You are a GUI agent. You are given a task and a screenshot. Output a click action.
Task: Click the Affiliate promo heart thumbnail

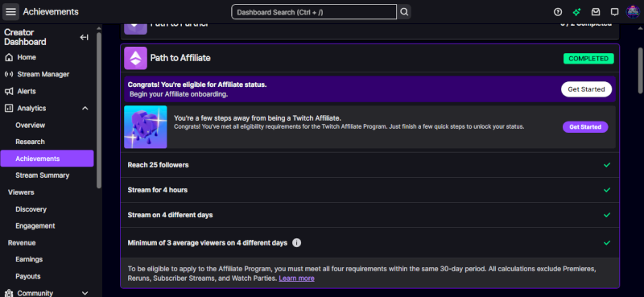coord(146,127)
